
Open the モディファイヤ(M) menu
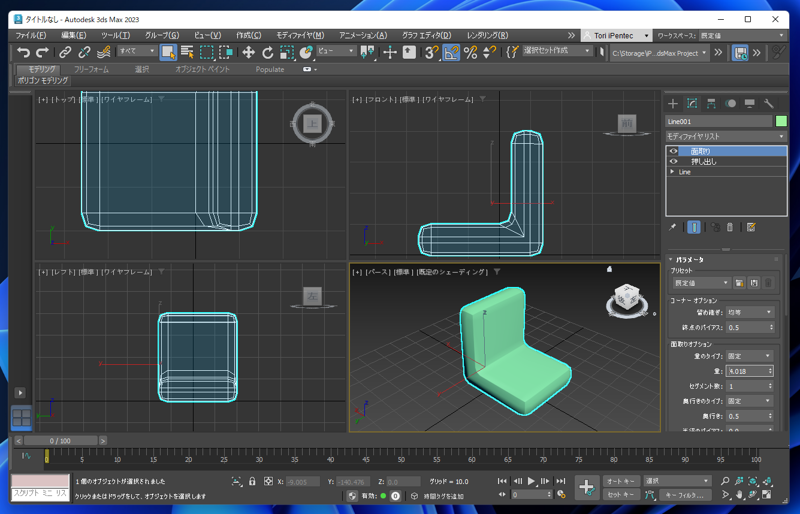click(x=300, y=35)
